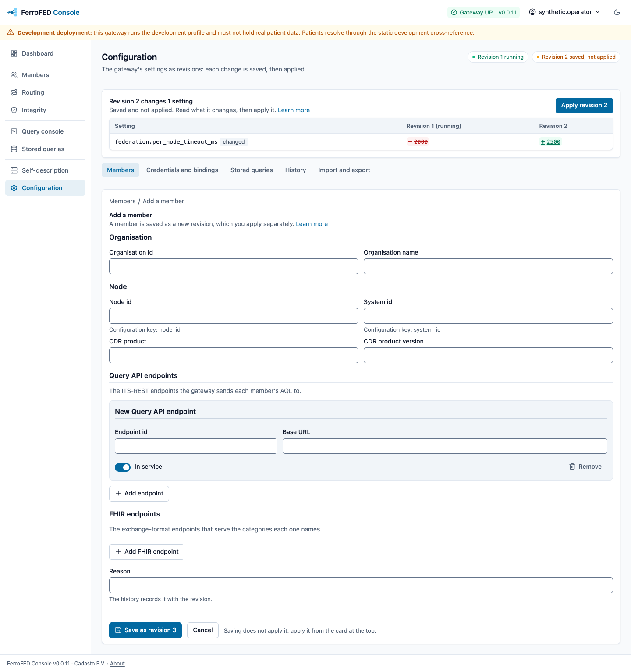
Task: Select the Members configuration tab
Action: (x=121, y=170)
